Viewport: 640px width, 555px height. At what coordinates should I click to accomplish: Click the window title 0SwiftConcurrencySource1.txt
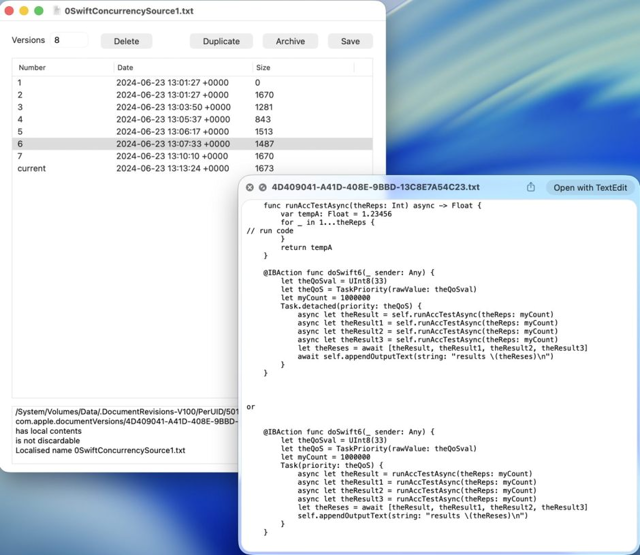point(129,11)
